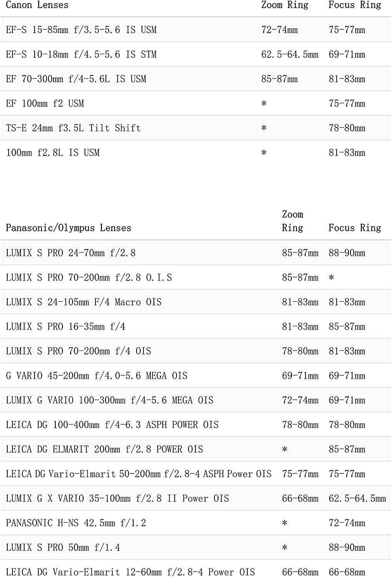Click the Canon Lenses table header

(x=37, y=5)
